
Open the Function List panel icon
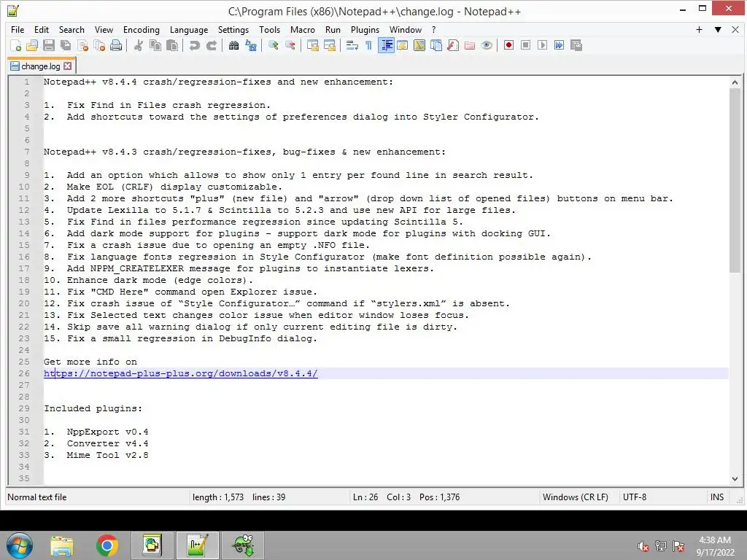453,45
